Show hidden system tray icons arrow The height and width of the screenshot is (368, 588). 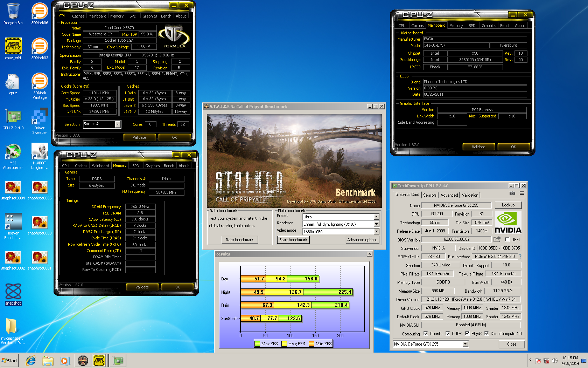(x=530, y=360)
